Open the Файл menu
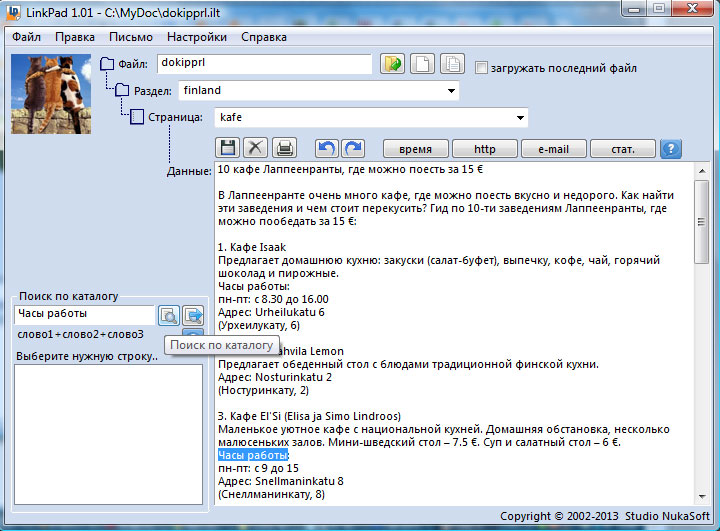The image size is (720, 531). click(26, 37)
